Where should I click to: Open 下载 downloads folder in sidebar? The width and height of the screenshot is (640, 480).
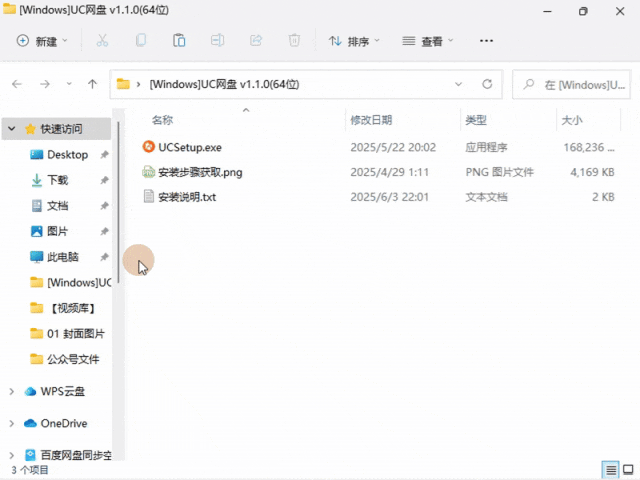click(57, 180)
